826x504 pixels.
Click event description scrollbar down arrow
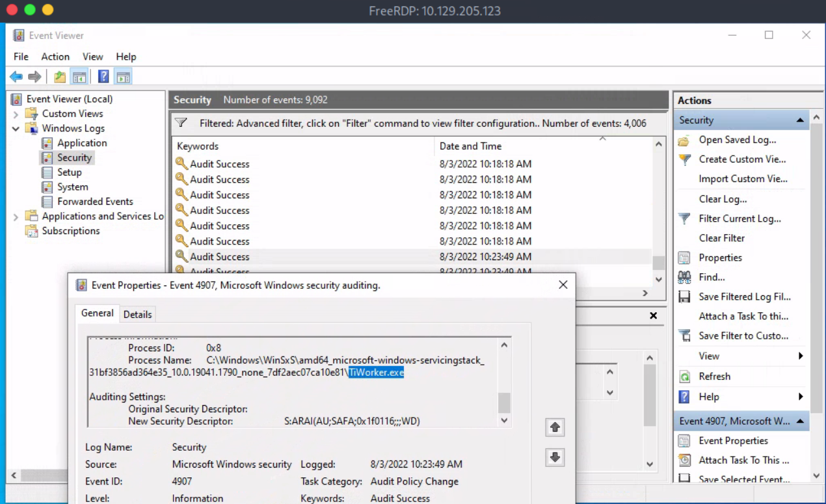coord(504,420)
